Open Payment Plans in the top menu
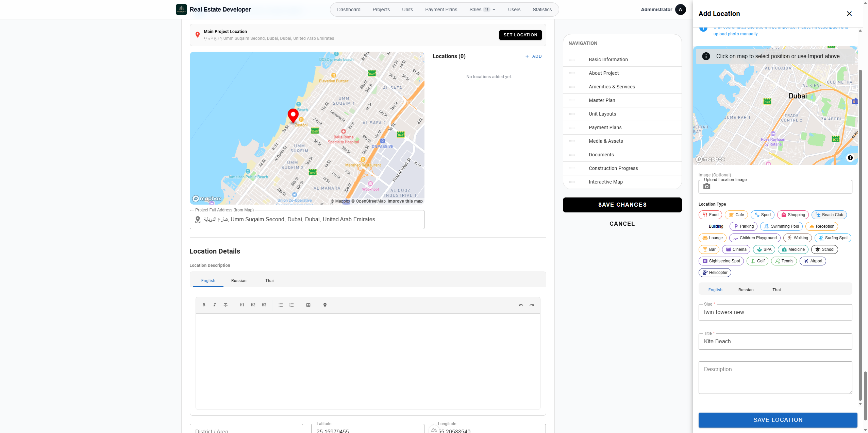 pos(441,10)
